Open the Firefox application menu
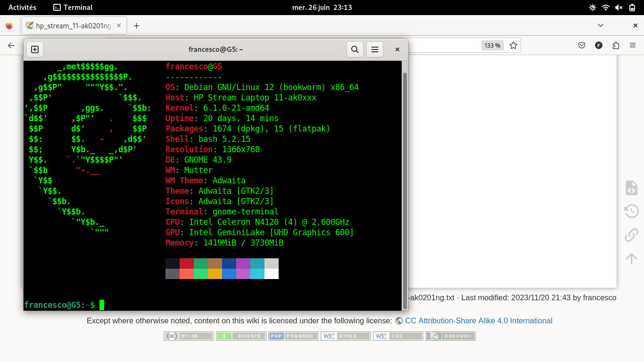Image resolution: width=644 pixels, height=362 pixels. click(633, 45)
